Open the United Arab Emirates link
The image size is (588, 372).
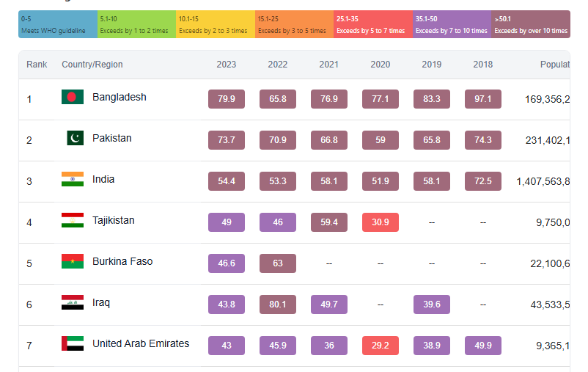[141, 344]
